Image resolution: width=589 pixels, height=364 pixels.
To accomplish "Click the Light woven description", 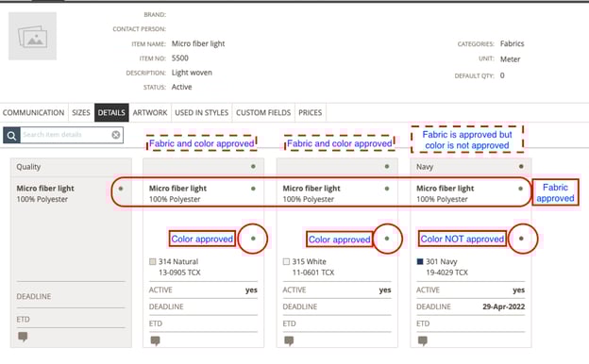I will coord(192,73).
